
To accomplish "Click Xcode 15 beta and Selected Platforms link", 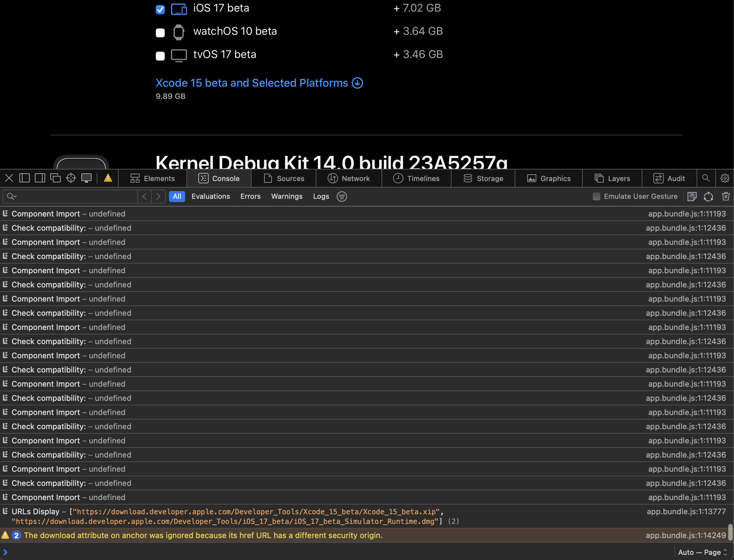I will 252,83.
